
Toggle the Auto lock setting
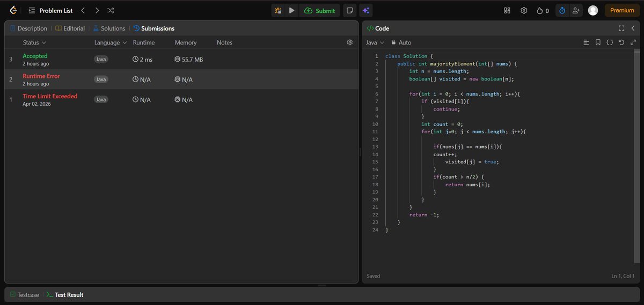click(401, 42)
